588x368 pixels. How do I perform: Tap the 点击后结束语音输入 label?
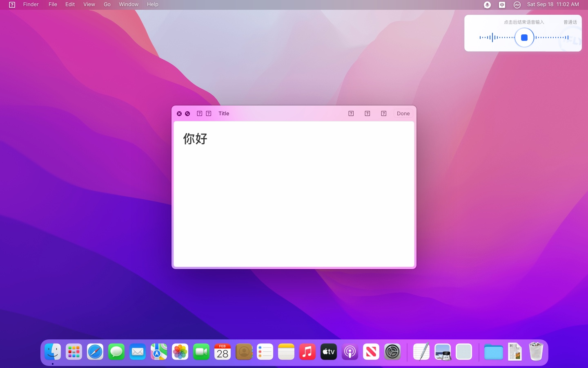pyautogui.click(x=524, y=22)
